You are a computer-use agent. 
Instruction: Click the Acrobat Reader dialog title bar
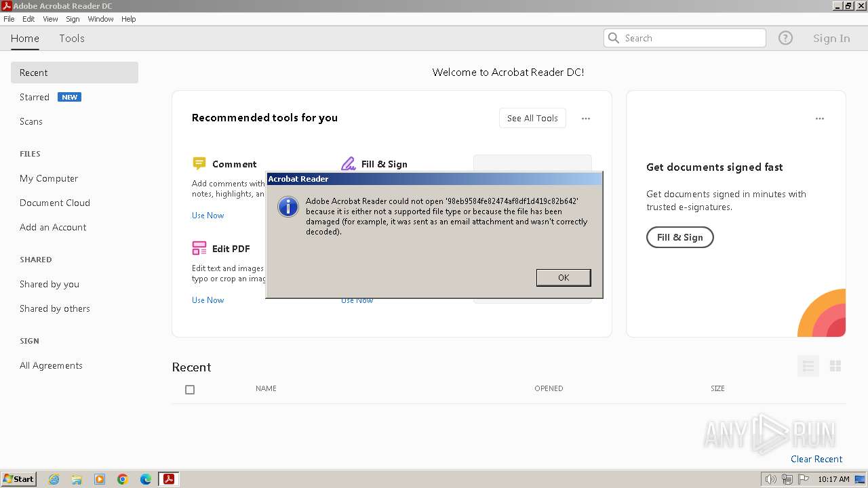434,179
